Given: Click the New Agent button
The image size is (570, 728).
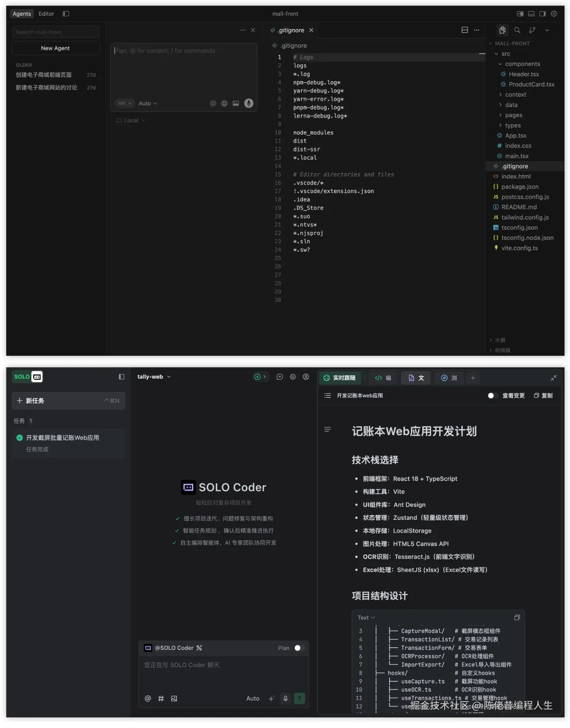Looking at the screenshot, I should point(55,48).
